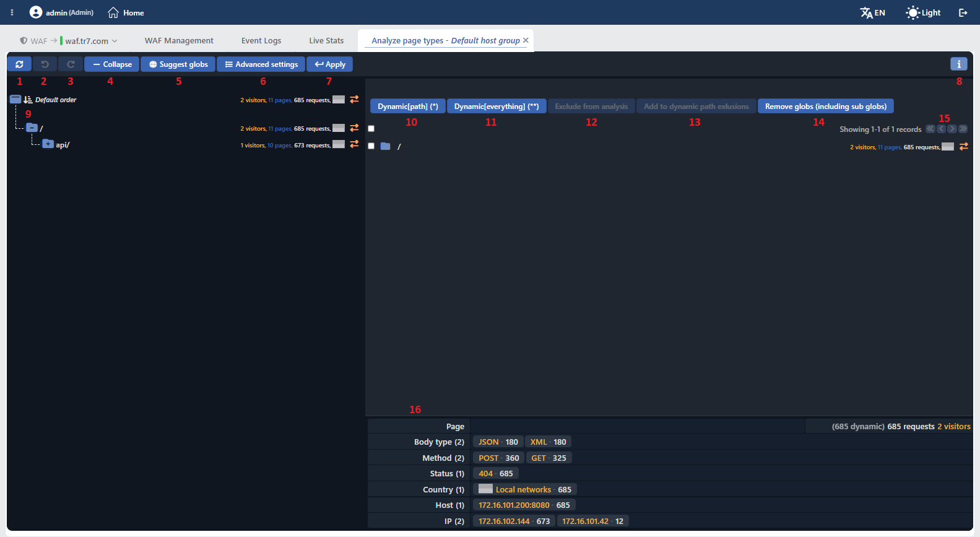Go to the Live Stats tab

click(x=326, y=41)
